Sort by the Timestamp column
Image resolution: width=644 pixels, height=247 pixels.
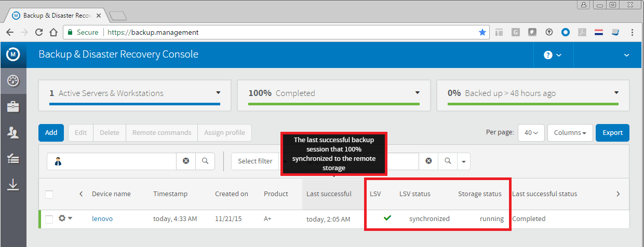pos(170,194)
